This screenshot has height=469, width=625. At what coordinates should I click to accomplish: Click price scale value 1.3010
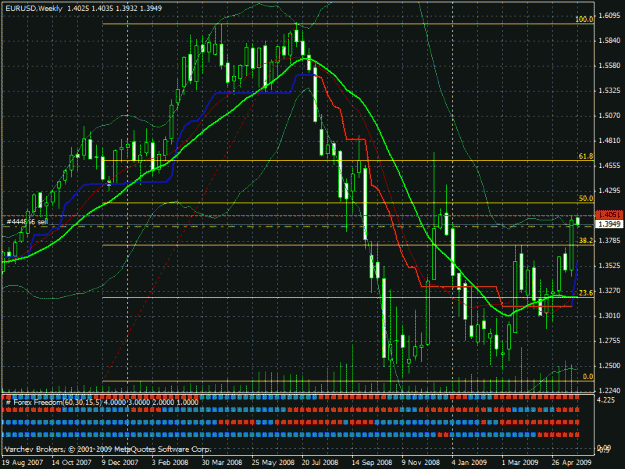tap(610, 316)
